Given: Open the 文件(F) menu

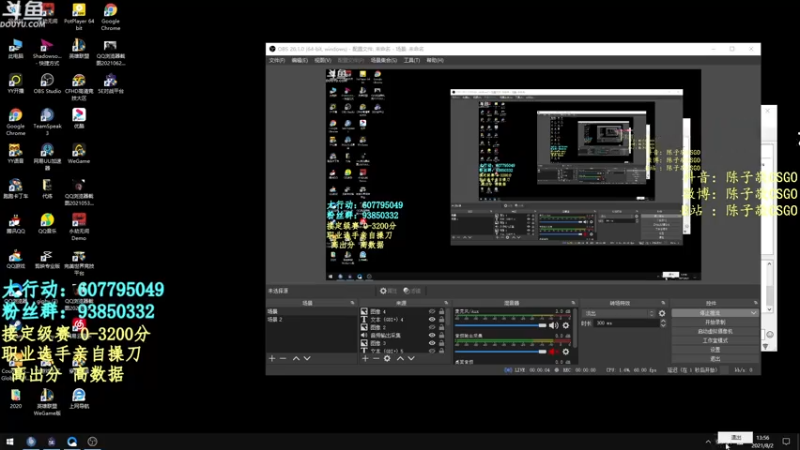Looking at the screenshot, I should (277, 60).
